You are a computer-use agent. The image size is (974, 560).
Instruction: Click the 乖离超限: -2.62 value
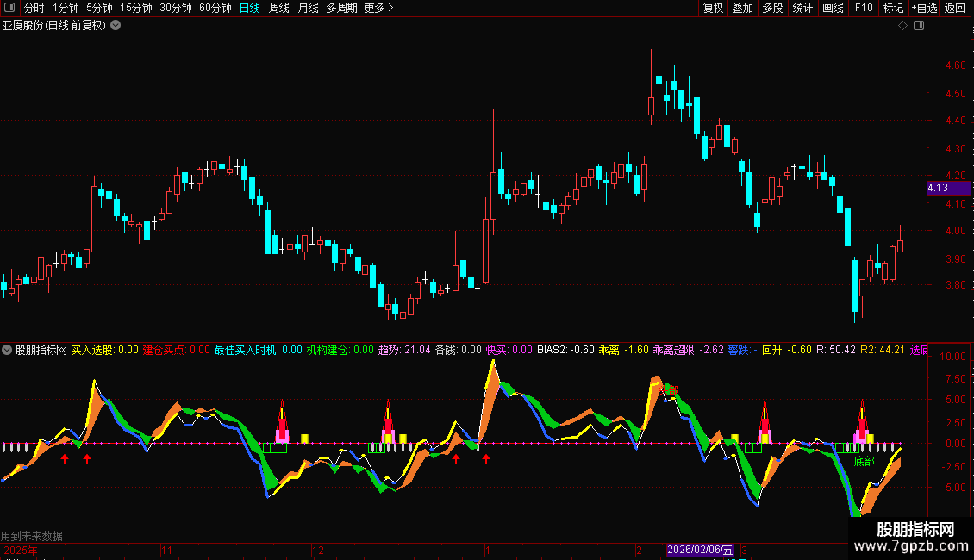(x=688, y=350)
